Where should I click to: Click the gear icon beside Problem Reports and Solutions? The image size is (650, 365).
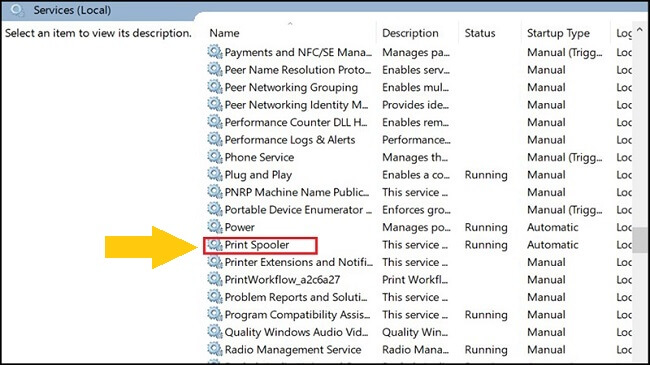(215, 297)
